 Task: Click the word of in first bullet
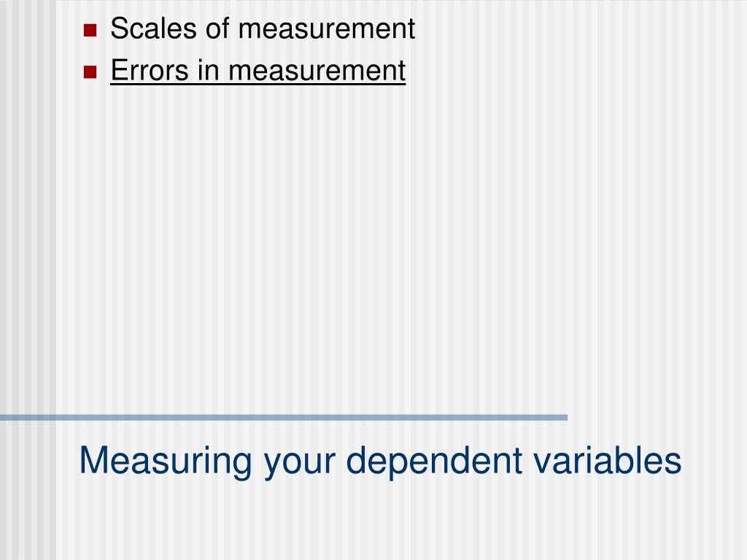point(217,28)
